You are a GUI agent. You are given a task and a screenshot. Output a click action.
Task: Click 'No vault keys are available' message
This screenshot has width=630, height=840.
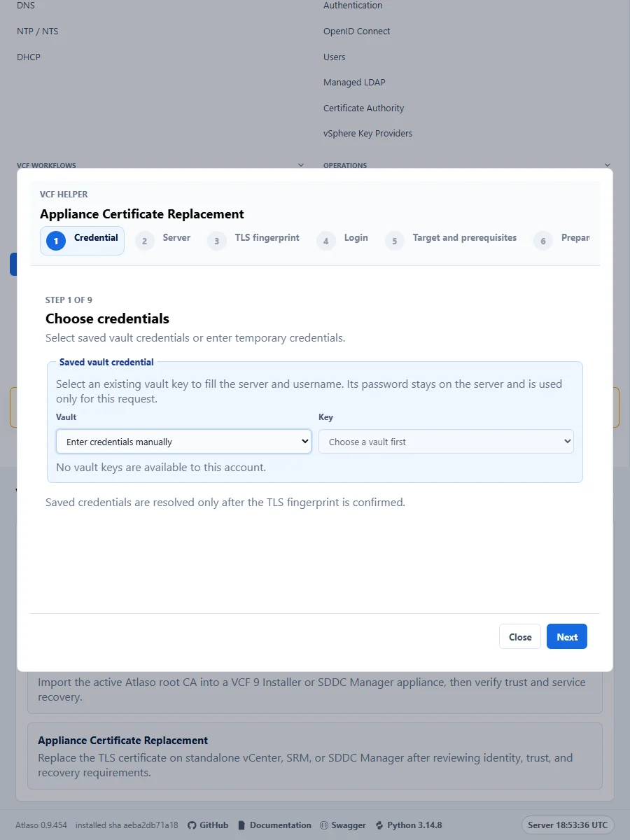click(161, 467)
